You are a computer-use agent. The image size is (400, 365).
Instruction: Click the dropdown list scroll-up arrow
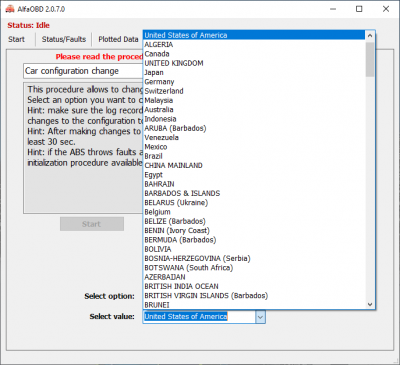pyautogui.click(x=370, y=35)
